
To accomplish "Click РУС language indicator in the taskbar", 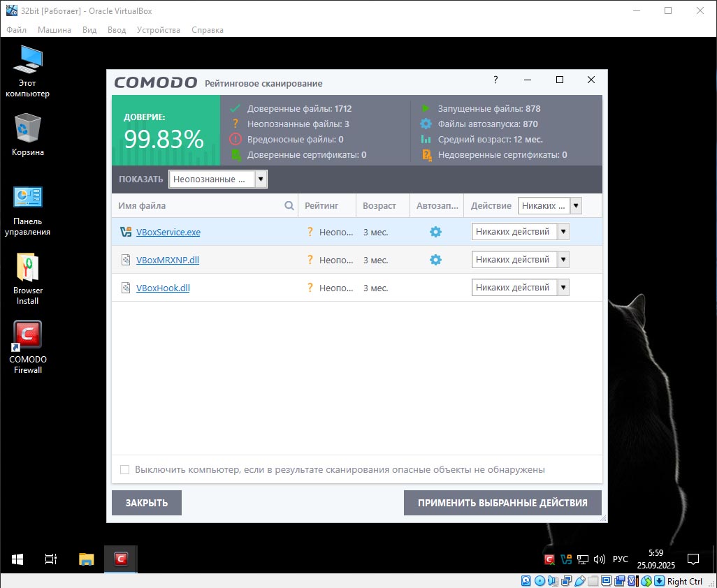I will click(620, 559).
